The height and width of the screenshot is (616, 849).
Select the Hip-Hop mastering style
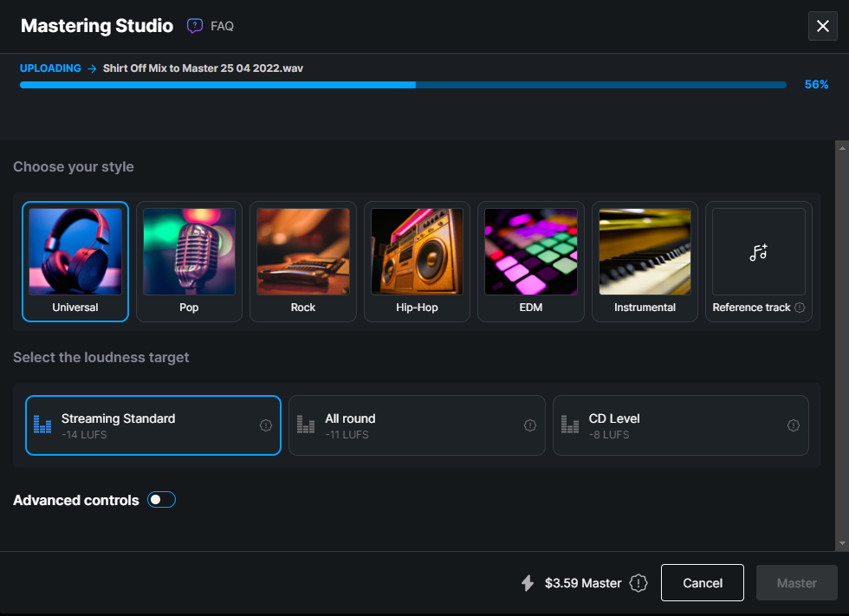click(417, 261)
